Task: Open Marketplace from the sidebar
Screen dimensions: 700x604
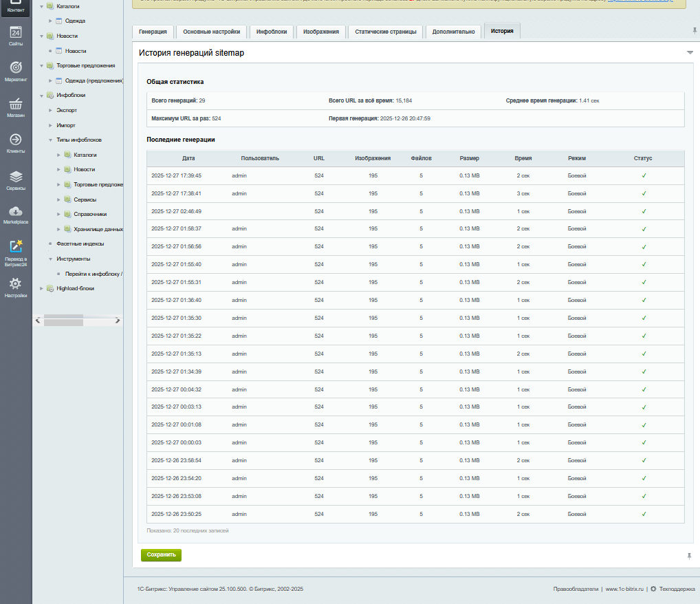Action: tap(16, 214)
